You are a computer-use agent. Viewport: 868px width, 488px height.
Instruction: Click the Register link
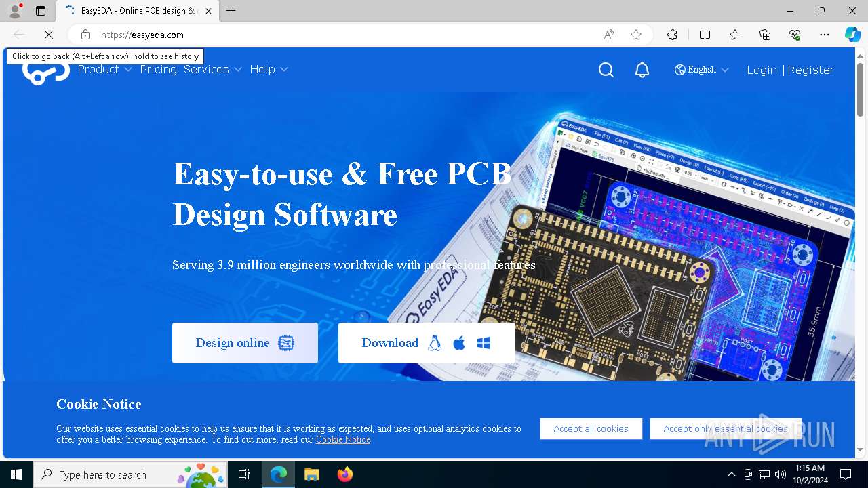(x=810, y=70)
